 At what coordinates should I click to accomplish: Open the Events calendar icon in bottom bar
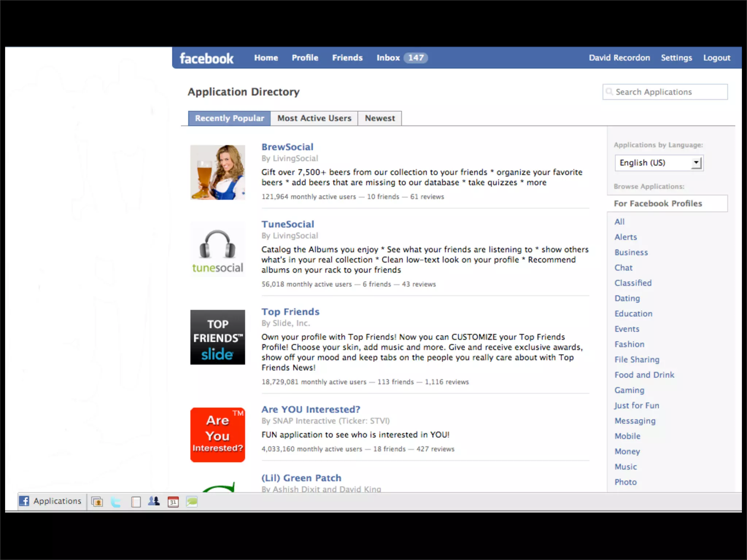tap(173, 502)
